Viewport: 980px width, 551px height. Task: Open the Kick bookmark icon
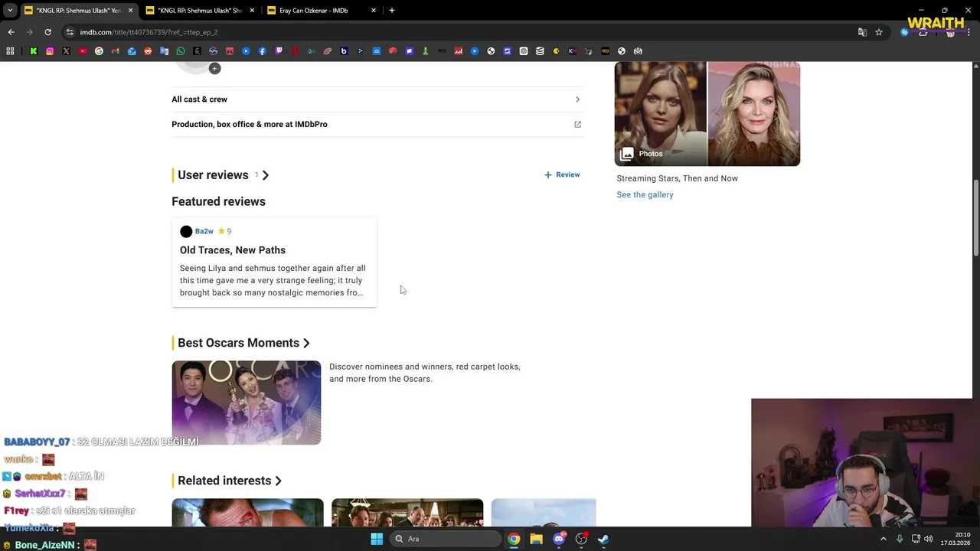pyautogui.click(x=33, y=51)
